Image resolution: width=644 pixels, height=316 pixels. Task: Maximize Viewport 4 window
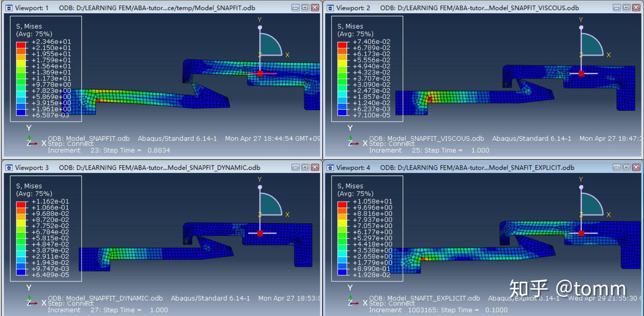(626, 167)
